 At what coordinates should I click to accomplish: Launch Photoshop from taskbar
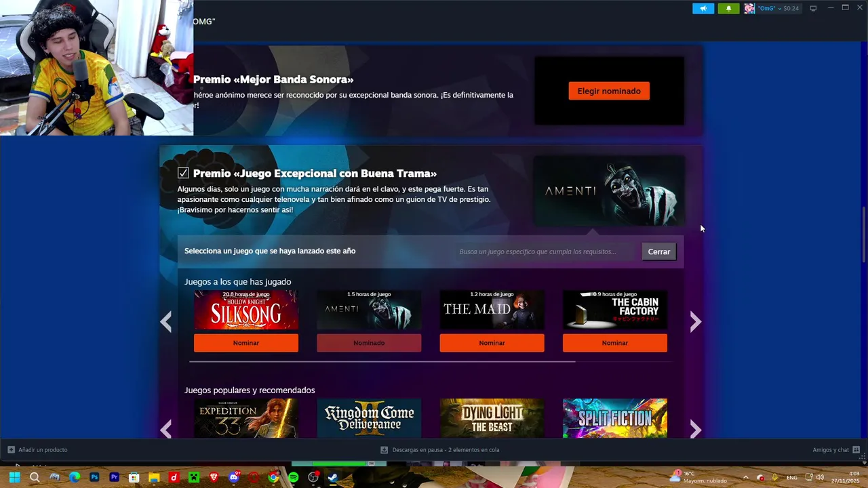(x=94, y=477)
